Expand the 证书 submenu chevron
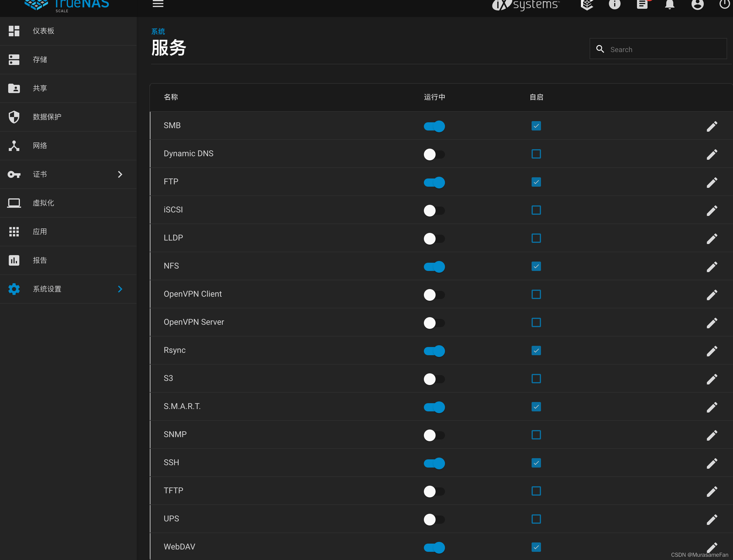The width and height of the screenshot is (733, 560). [x=120, y=174]
